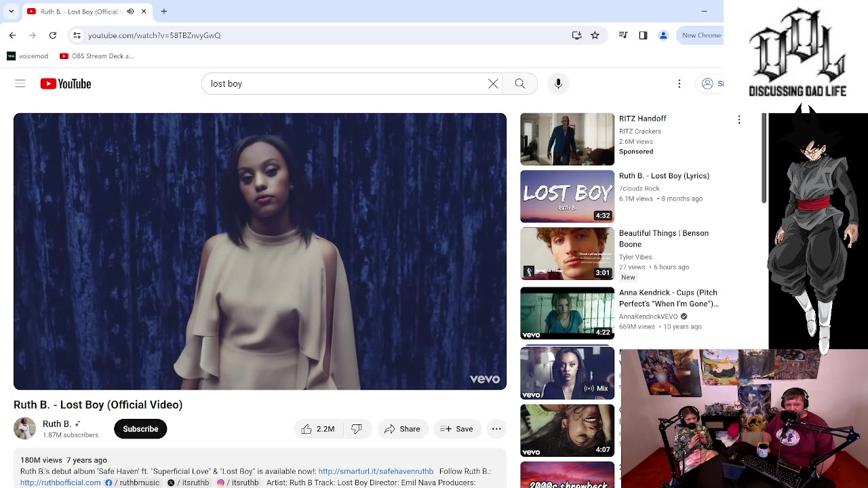Play the Beautiful Things Benson Boone thumbnail
The height and width of the screenshot is (488, 868).
click(x=567, y=253)
